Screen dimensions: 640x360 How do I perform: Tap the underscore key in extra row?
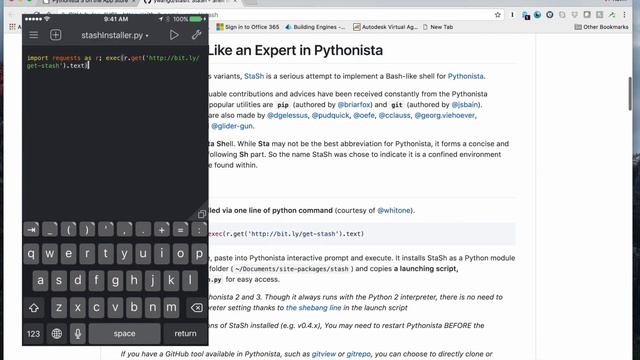click(x=50, y=230)
